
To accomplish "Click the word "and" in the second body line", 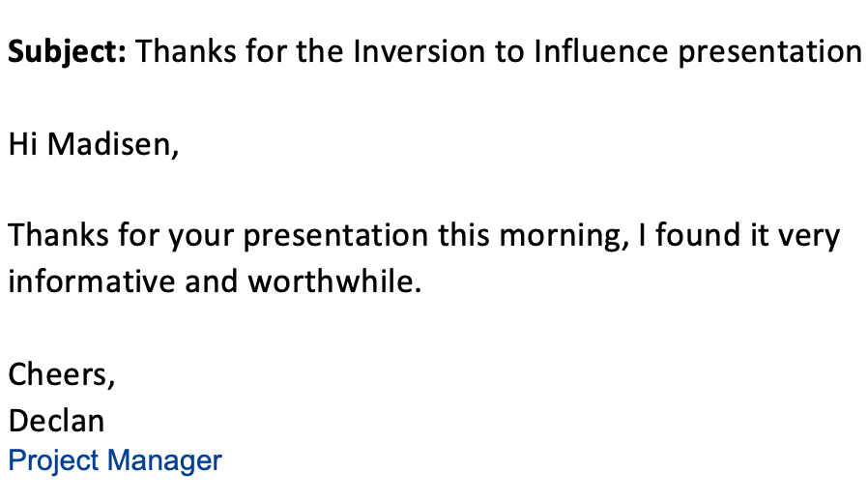I will [211, 281].
